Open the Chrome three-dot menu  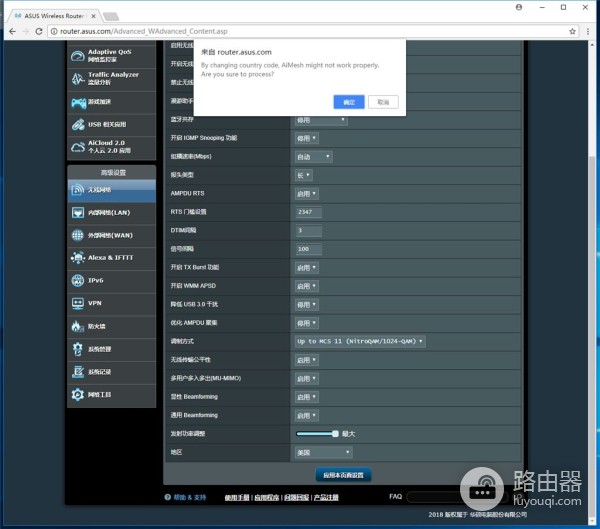(588, 31)
